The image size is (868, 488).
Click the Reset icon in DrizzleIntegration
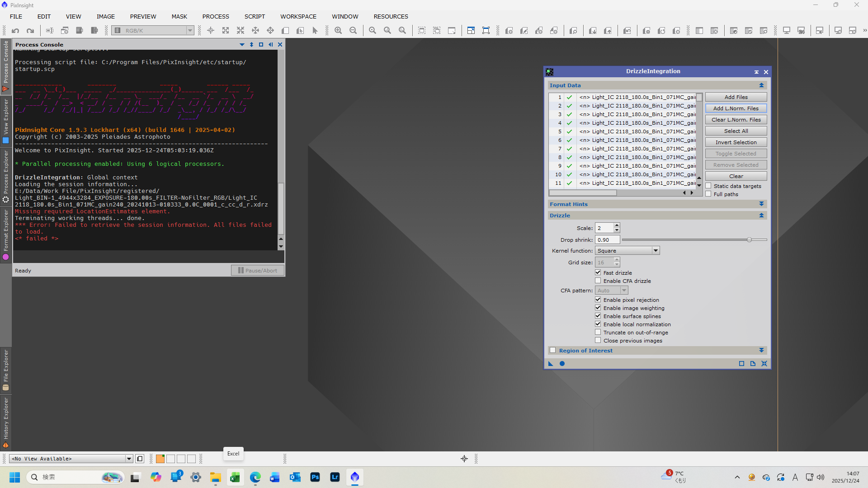click(x=764, y=364)
